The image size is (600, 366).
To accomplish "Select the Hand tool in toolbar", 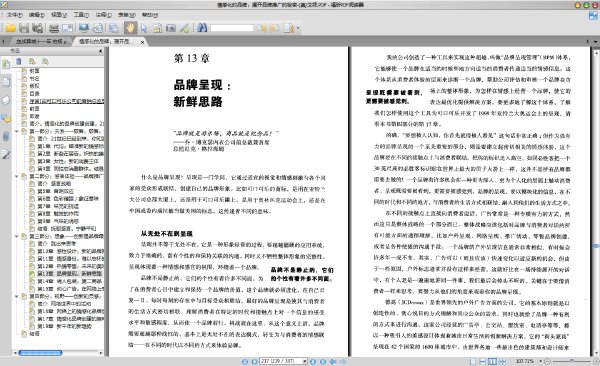I will [x=130, y=28].
